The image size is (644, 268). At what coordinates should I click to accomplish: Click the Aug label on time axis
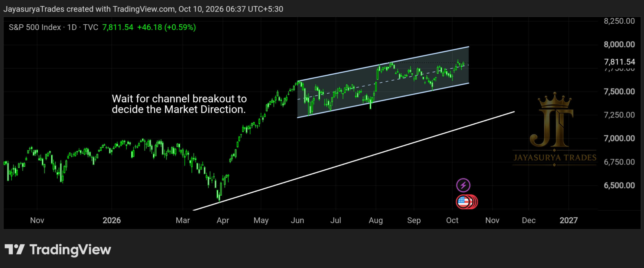376,221
